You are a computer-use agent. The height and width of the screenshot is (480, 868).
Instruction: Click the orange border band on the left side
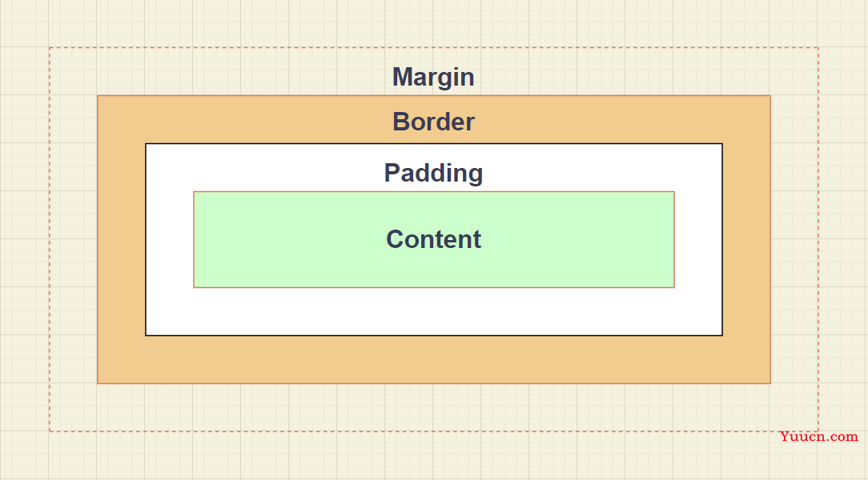(x=121, y=239)
